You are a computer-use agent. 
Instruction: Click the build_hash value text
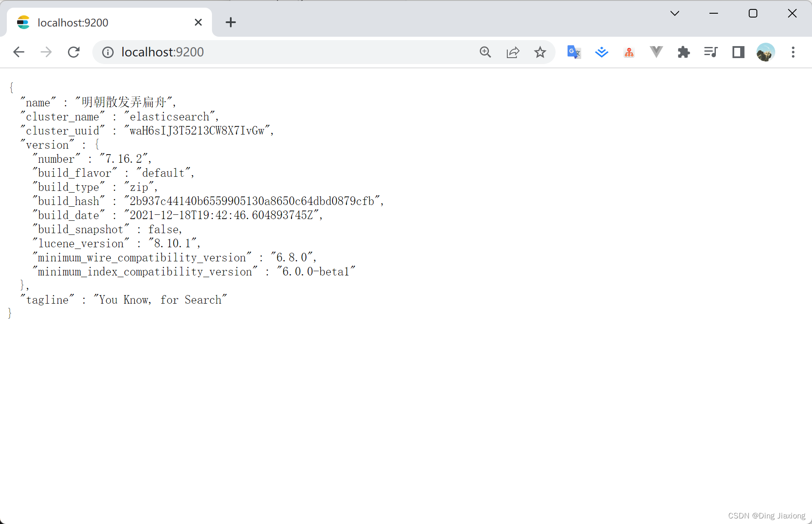pyautogui.click(x=252, y=201)
